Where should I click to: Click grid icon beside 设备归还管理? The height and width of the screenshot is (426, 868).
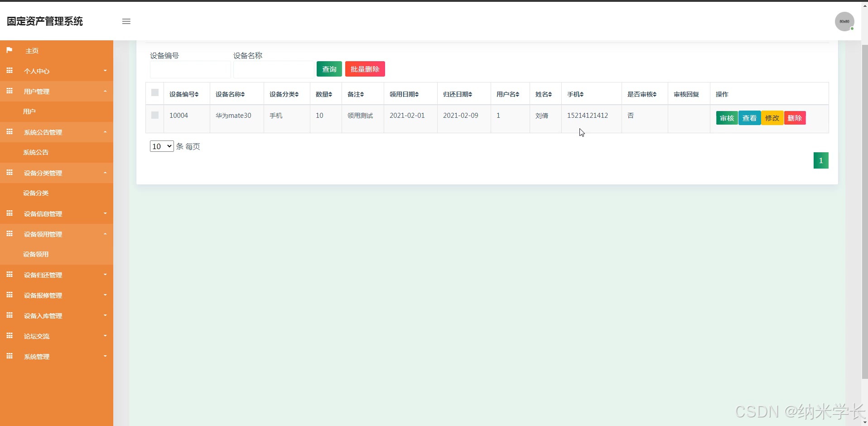[x=10, y=275]
